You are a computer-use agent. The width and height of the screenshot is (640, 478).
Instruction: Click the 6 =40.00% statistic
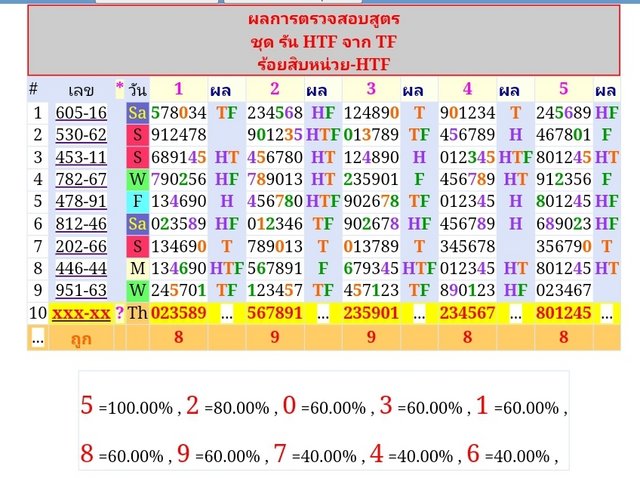coord(508,454)
